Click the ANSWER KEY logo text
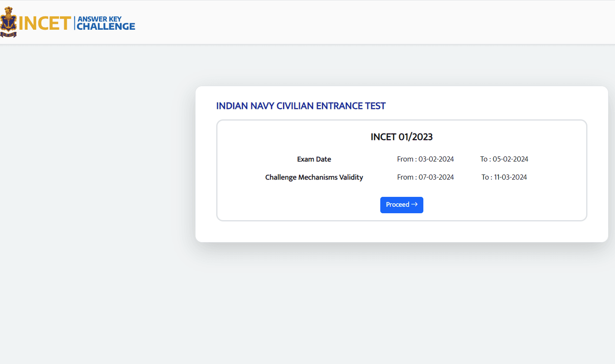The height and width of the screenshot is (364, 615). [x=99, y=19]
